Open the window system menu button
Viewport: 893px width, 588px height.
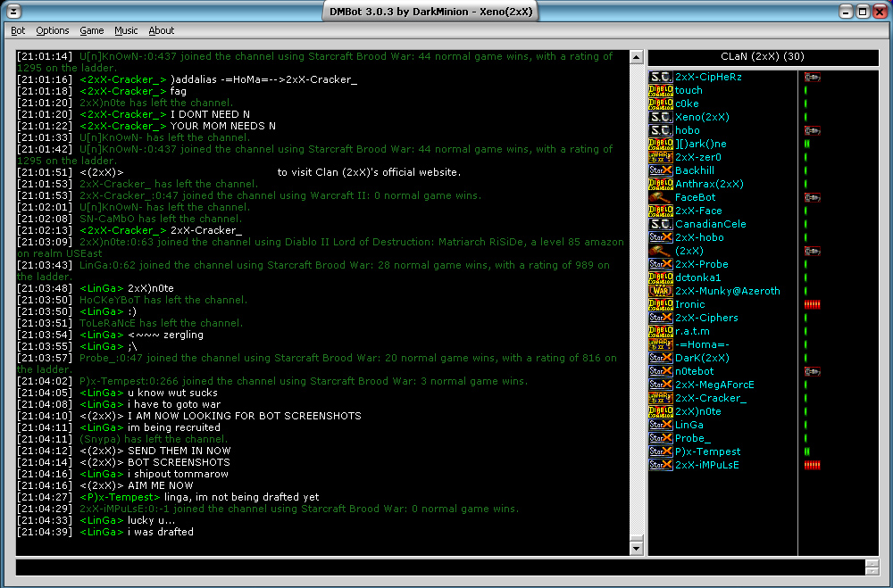[x=13, y=12]
